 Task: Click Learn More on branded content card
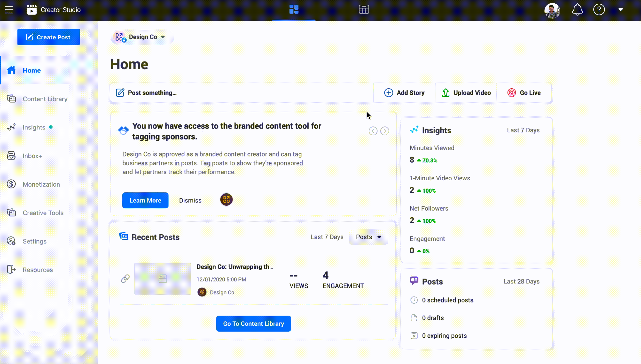[145, 200]
